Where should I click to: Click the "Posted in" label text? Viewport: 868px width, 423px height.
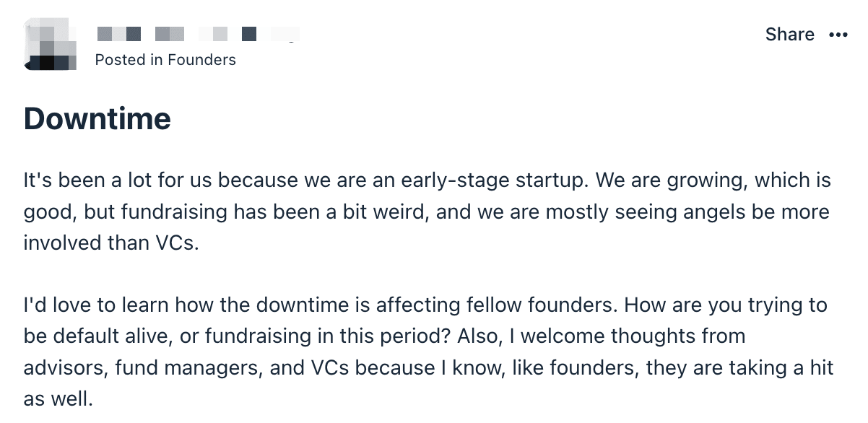tap(129, 60)
